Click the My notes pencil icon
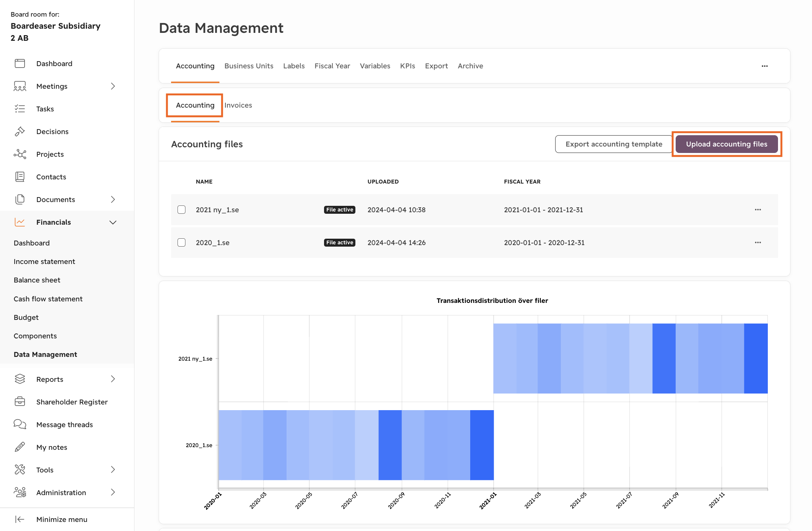Viewport: 812px width, 531px height. pyautogui.click(x=20, y=447)
